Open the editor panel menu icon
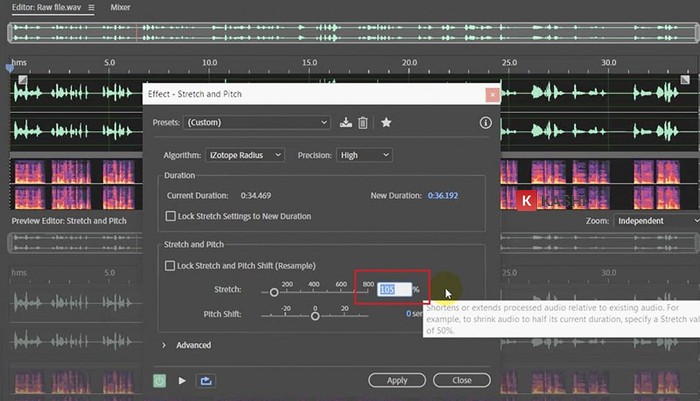 point(92,8)
